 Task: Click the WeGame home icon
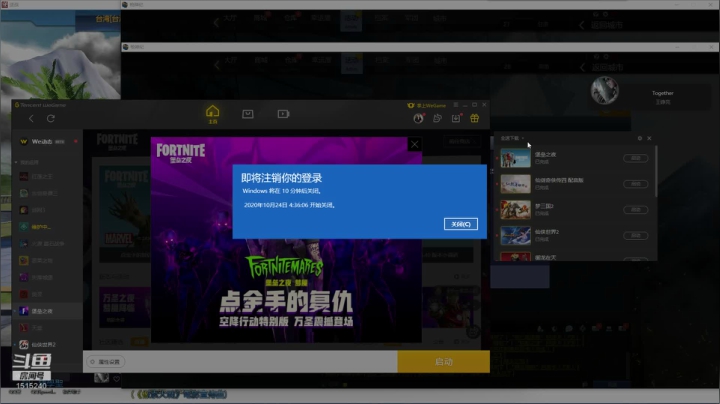click(x=212, y=114)
